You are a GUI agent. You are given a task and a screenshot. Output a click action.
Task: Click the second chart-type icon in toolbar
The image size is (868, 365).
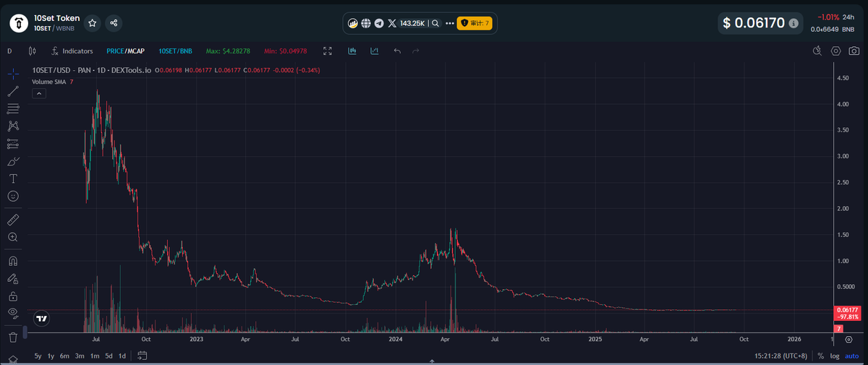point(374,51)
